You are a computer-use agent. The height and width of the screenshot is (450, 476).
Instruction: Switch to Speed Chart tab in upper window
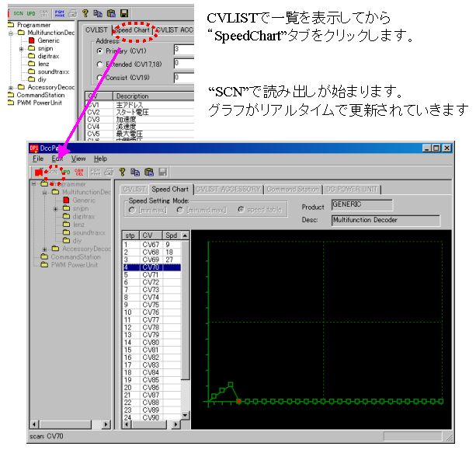(x=132, y=30)
